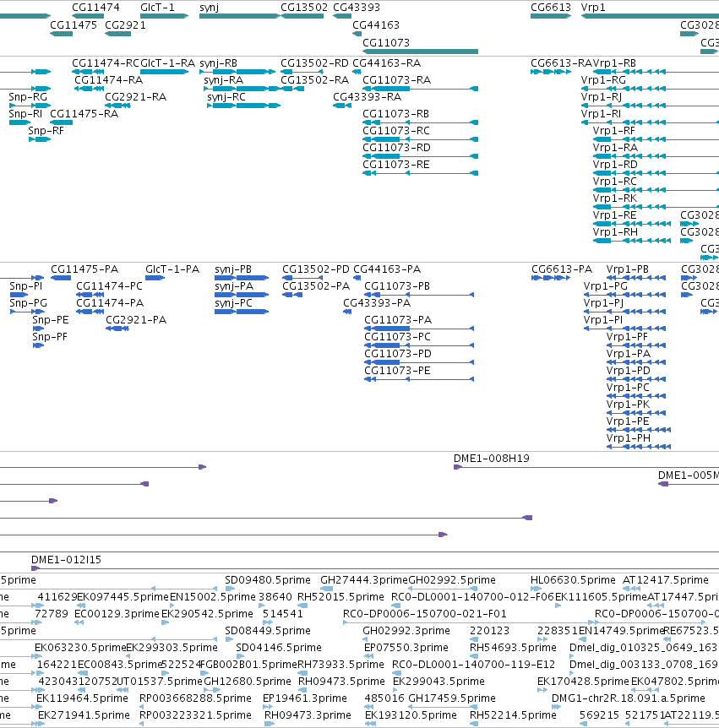Pick the CG13502-PD protein feature
This screenshot has width=719, height=728.
[x=302, y=278]
